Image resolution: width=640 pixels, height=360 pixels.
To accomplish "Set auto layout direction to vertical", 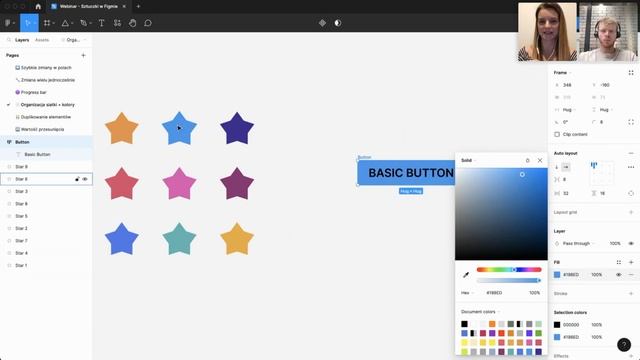I will [x=557, y=167].
